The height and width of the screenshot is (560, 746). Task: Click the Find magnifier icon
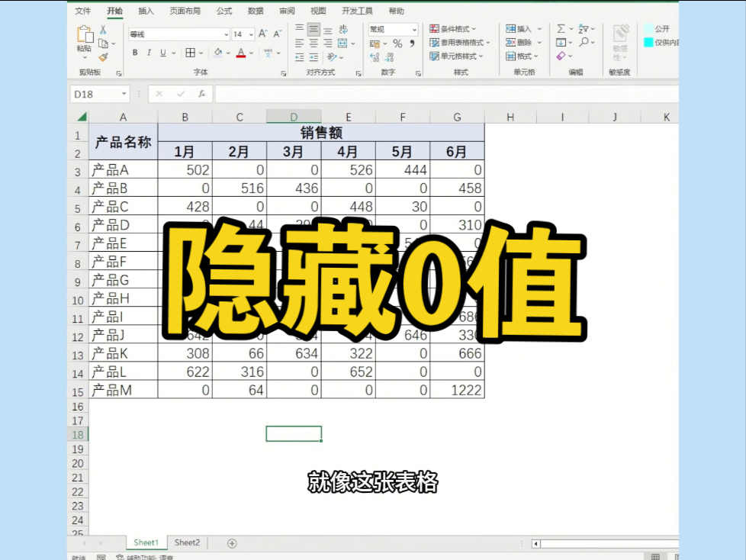coord(584,41)
